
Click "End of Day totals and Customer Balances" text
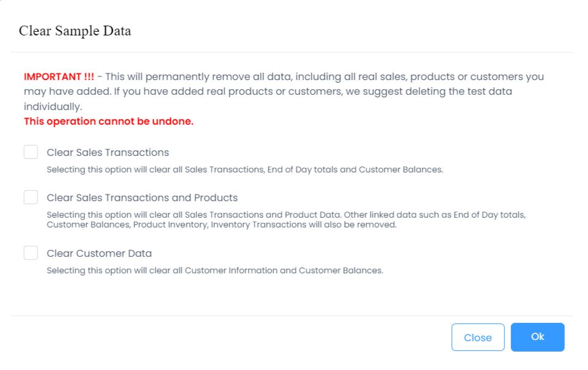(x=355, y=169)
